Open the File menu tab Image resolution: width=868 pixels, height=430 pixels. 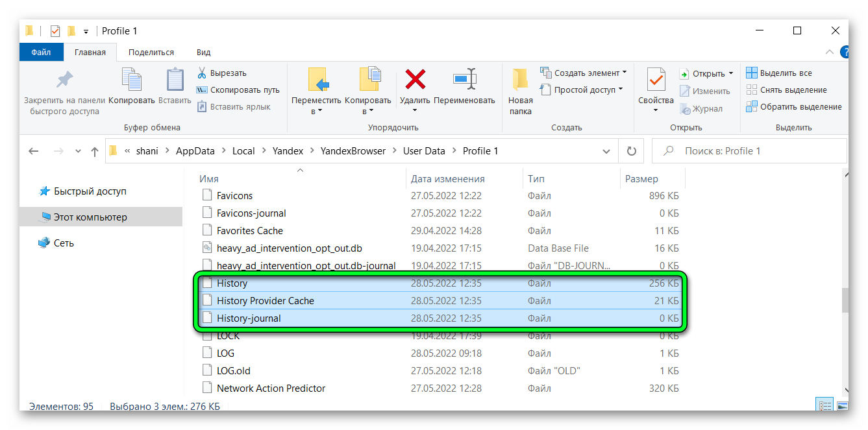tap(41, 53)
